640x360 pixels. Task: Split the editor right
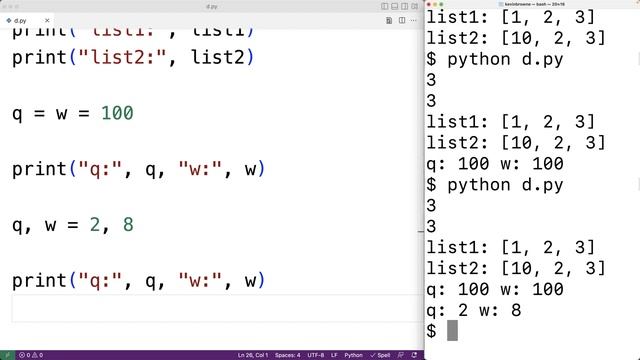click(x=402, y=20)
